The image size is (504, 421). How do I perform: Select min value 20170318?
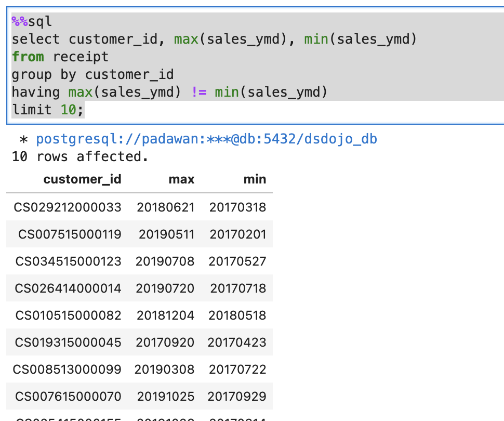238,207
